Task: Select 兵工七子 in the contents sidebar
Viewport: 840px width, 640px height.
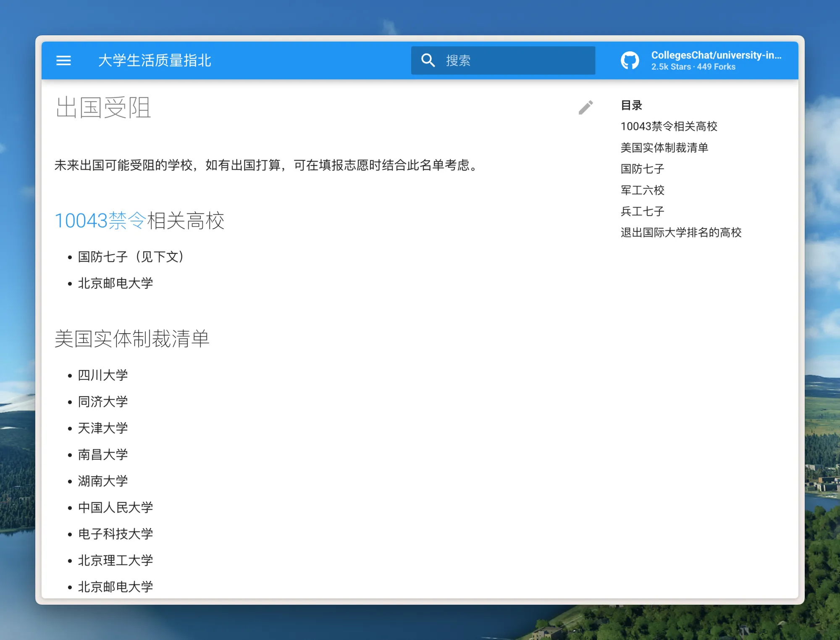Action: click(642, 211)
